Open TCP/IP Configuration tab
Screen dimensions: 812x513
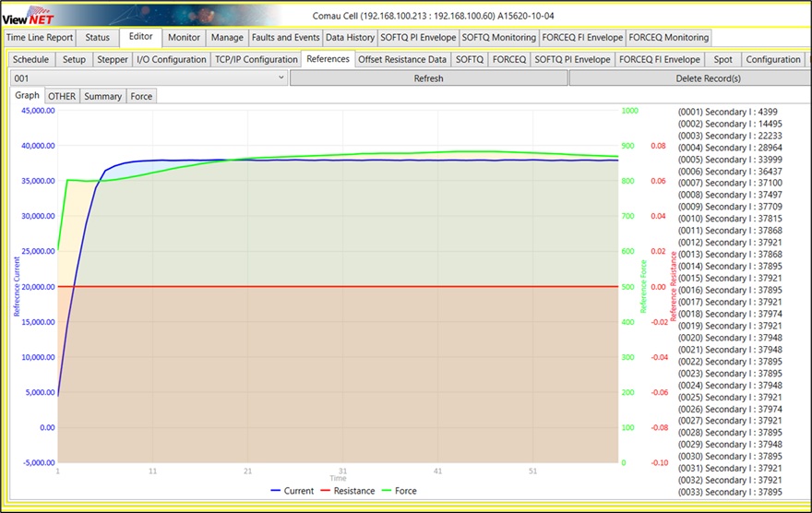click(x=256, y=59)
